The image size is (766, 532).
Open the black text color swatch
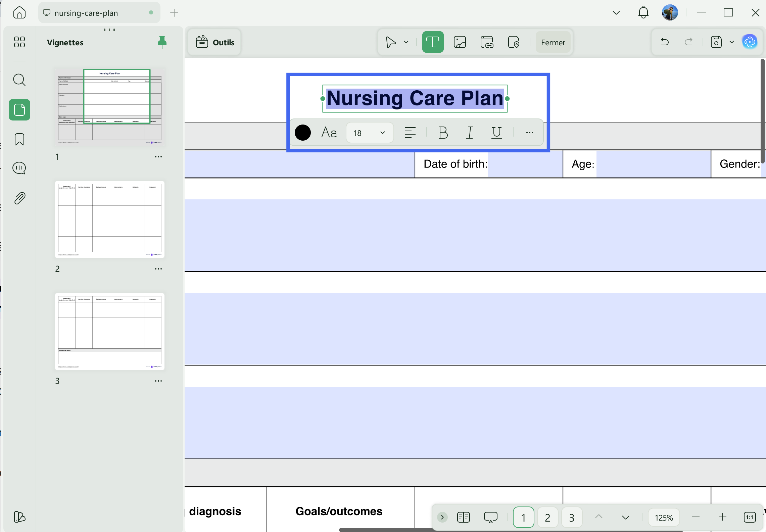pyautogui.click(x=302, y=133)
